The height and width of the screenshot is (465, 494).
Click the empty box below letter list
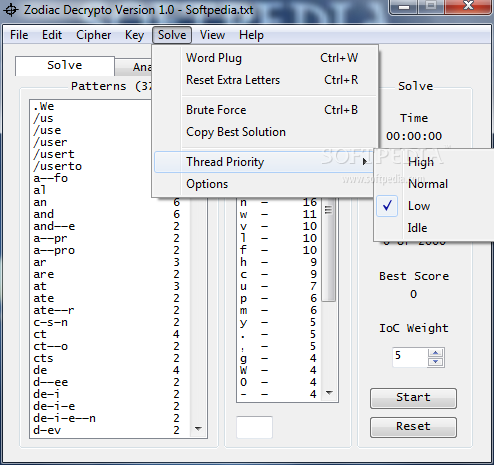click(254, 427)
